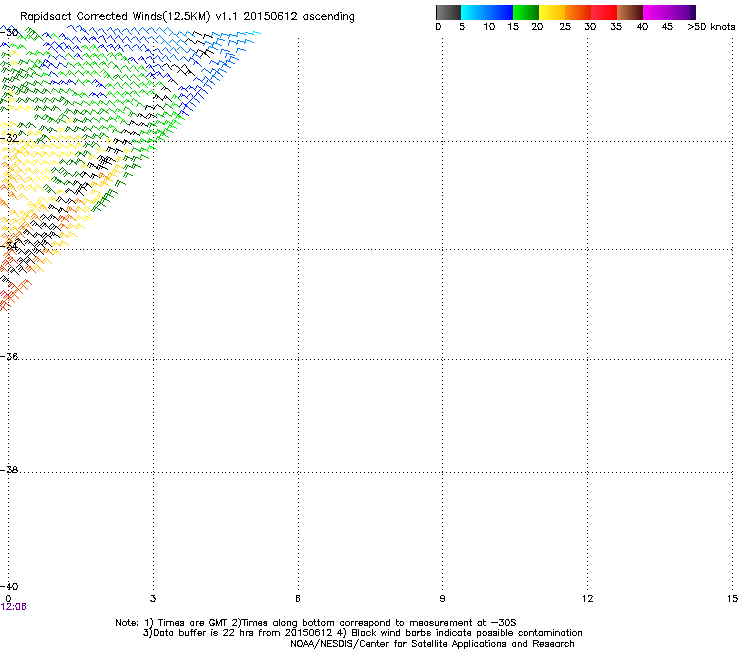This screenshot has height=650, width=740.
Task: Click the latitude label '-38' on the left axis
Action: 9,470
